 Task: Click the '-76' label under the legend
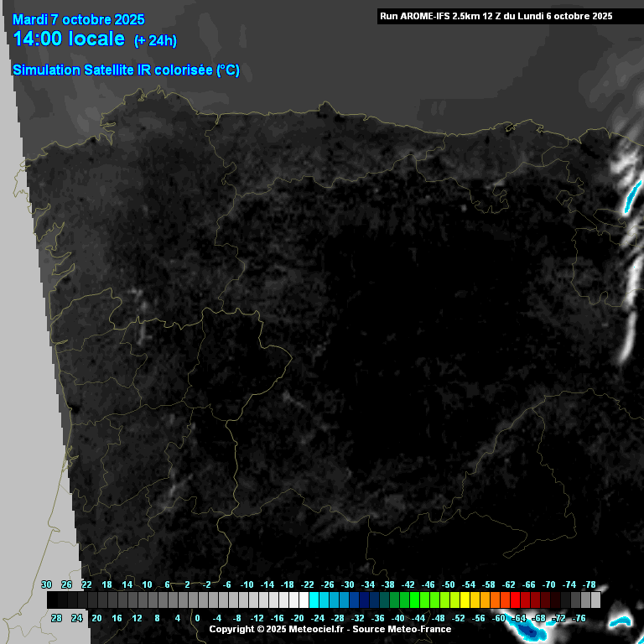coord(578,618)
